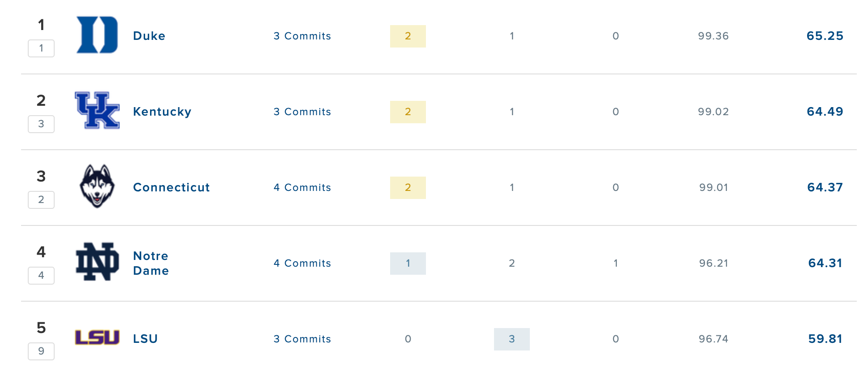
Task: Open the Notre Dame team link
Action: point(151,263)
